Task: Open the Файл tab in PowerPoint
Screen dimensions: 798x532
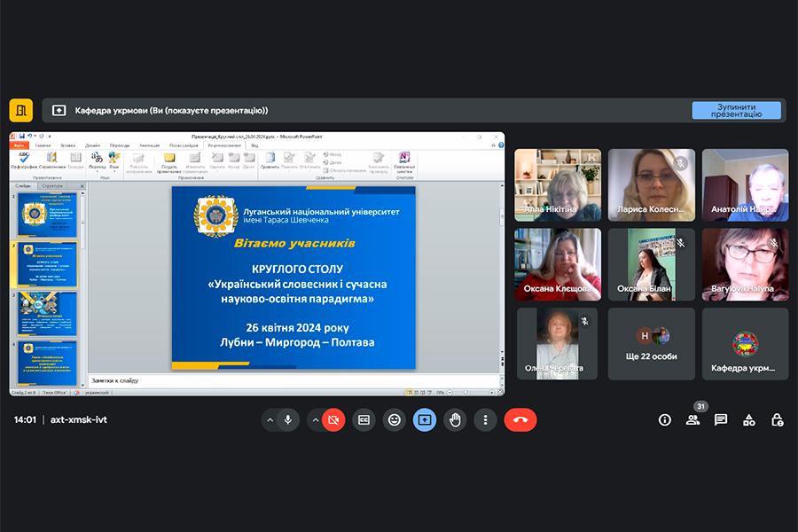Action: pos(19,145)
